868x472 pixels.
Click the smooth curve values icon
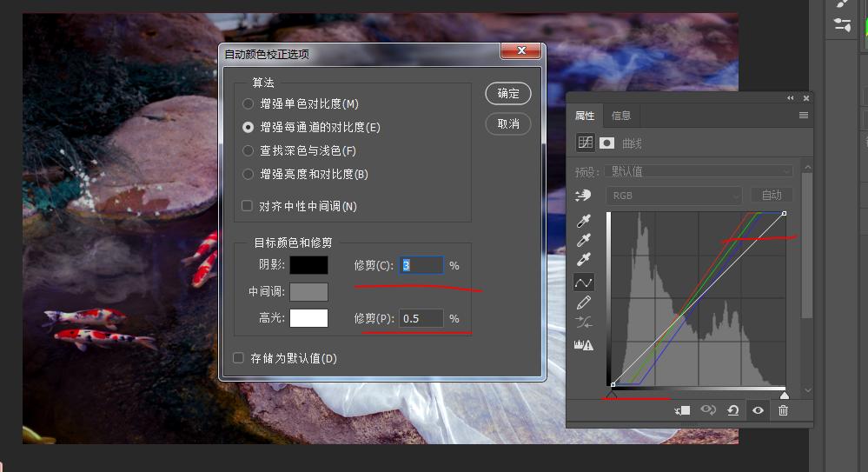(584, 322)
